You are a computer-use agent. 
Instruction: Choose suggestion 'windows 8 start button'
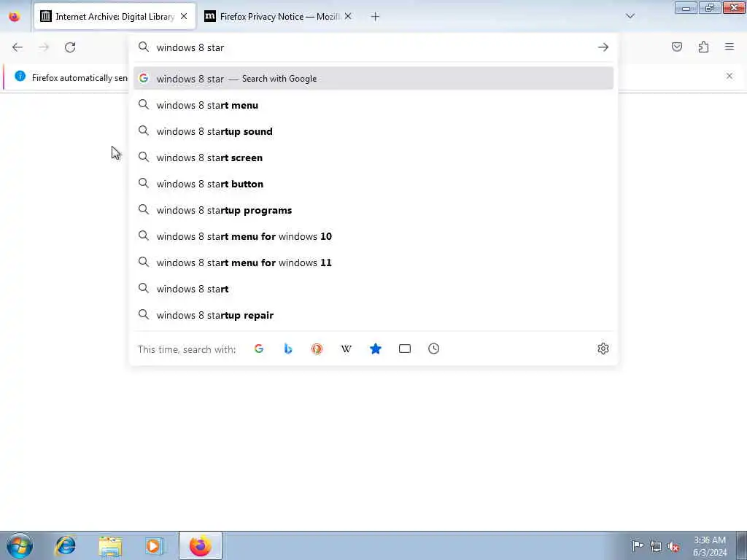[x=373, y=184]
